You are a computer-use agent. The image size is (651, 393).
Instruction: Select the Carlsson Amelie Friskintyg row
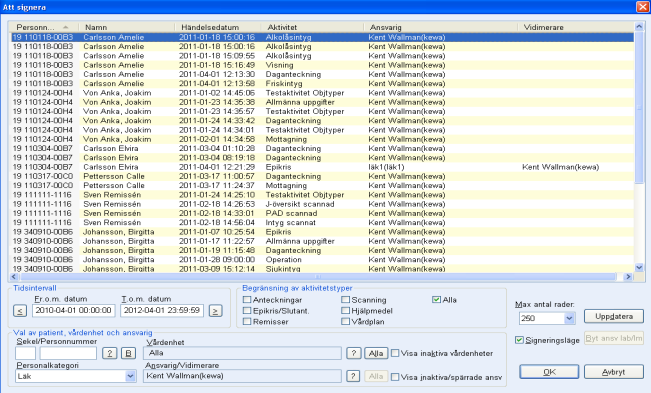(x=322, y=83)
